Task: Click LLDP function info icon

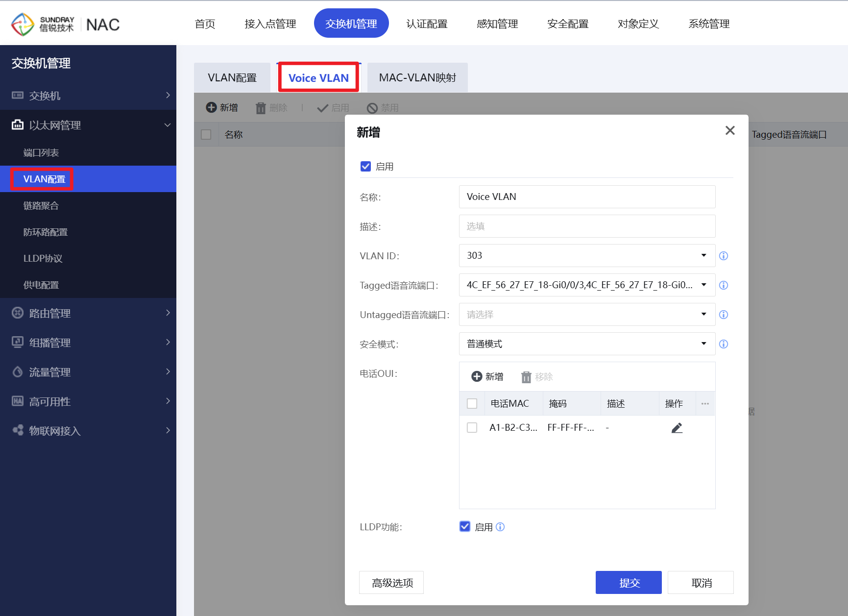Action: coord(500,527)
